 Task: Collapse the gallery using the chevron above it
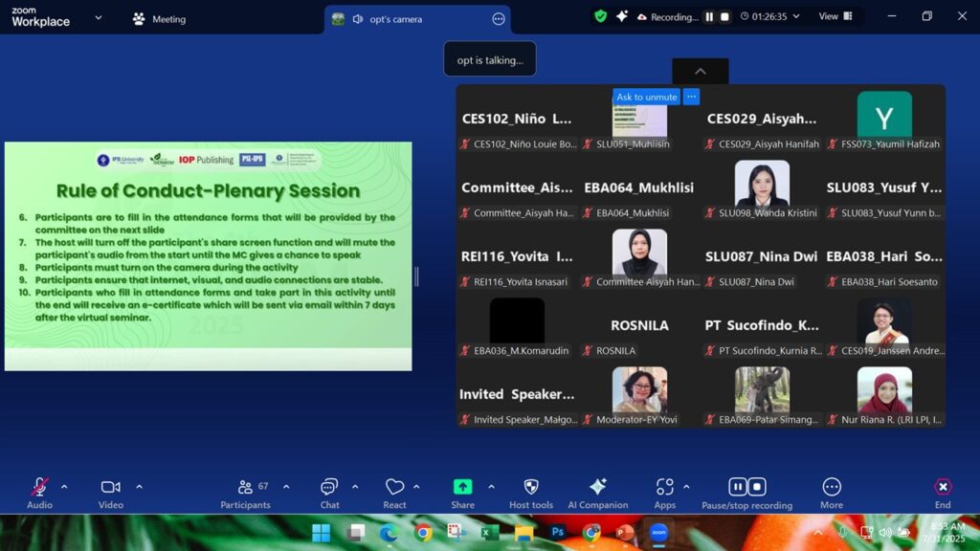(700, 72)
